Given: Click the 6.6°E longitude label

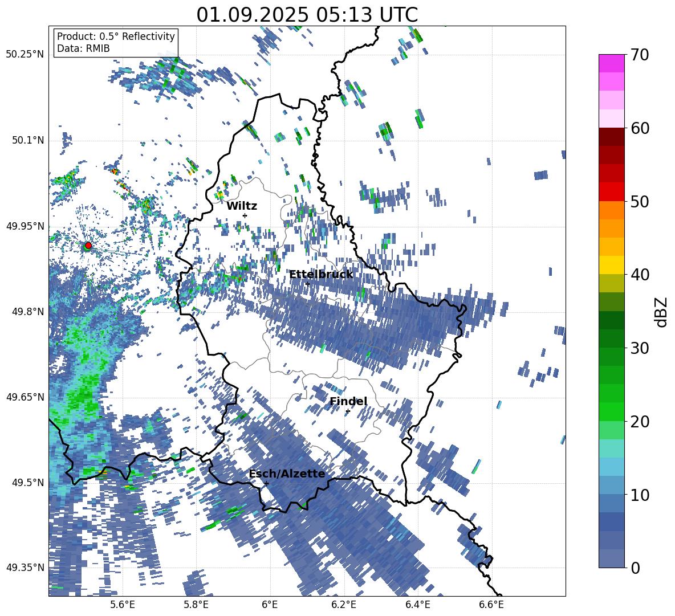Looking at the screenshot, I should [491, 605].
